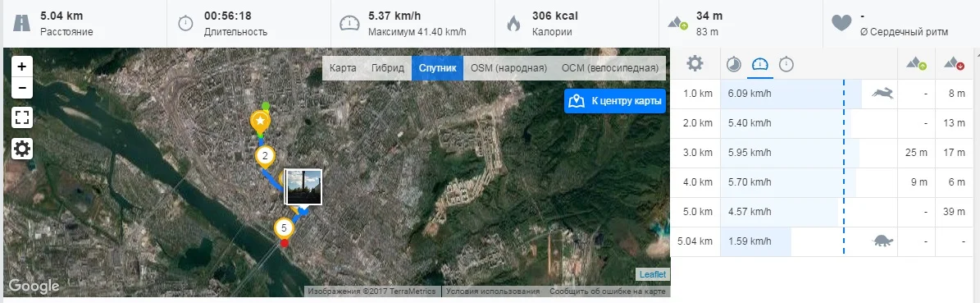The width and height of the screenshot is (980, 303).
Task: Click the 5.95 km/h speed value
Action: point(750,153)
